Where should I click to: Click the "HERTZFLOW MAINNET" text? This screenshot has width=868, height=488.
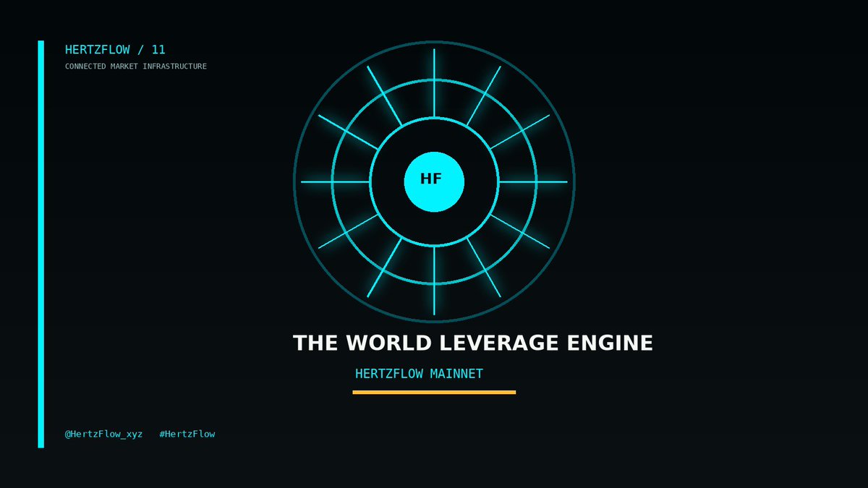[x=419, y=374]
